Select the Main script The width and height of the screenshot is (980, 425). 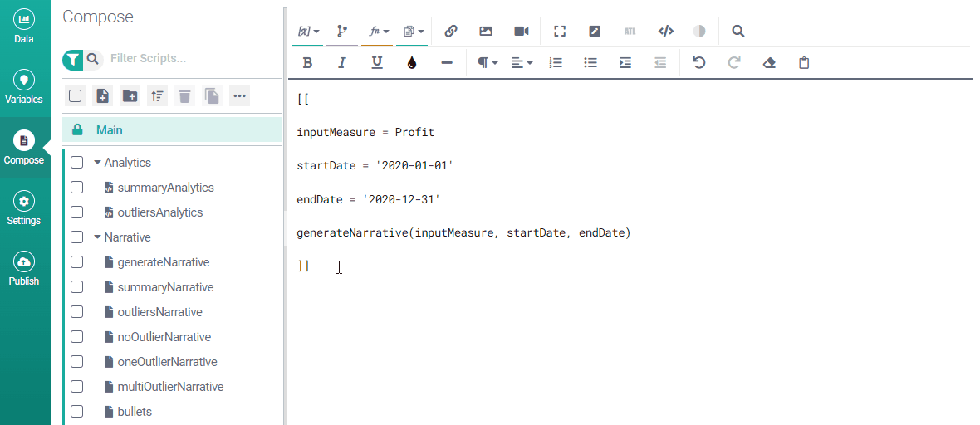pos(173,130)
